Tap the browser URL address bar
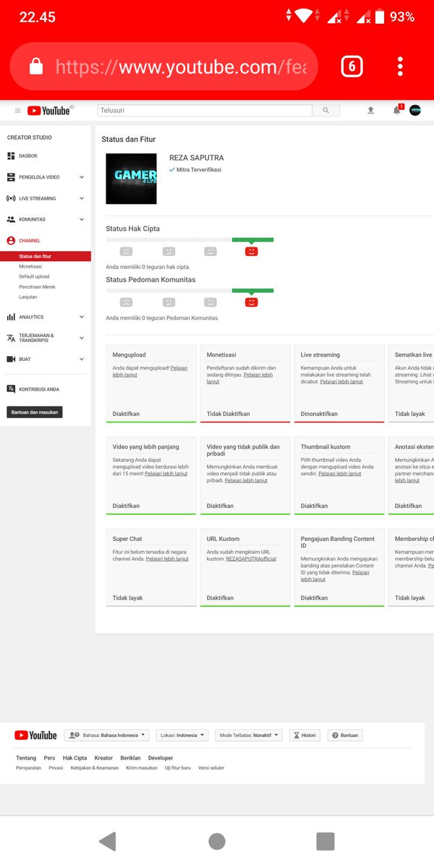434x868 pixels. [164, 67]
